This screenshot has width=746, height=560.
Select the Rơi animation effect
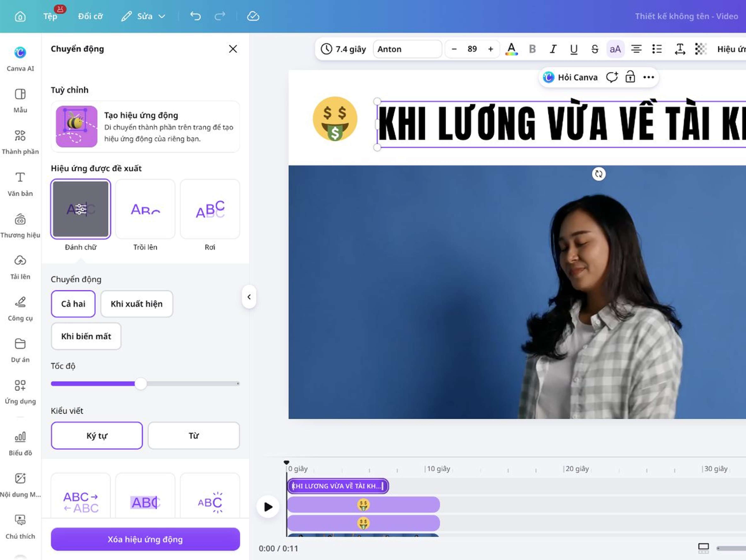tap(210, 209)
